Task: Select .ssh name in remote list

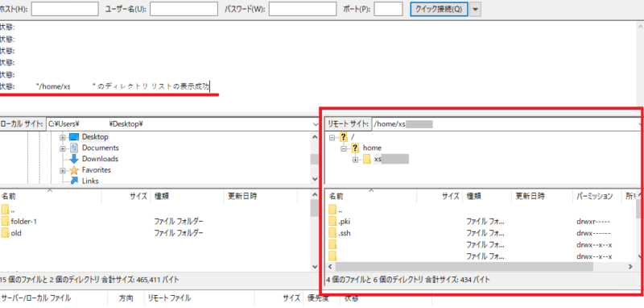Action: point(345,233)
